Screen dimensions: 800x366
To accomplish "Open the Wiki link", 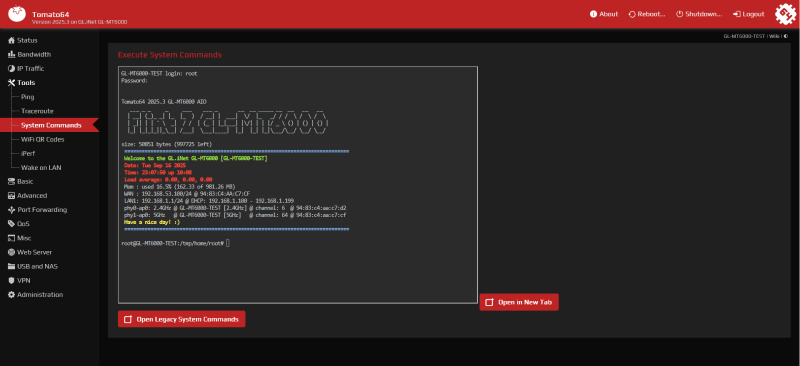I will 774,36.
